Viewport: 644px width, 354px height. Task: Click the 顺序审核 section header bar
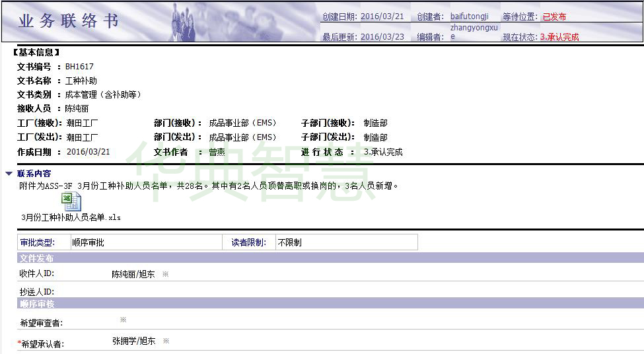pos(331,304)
